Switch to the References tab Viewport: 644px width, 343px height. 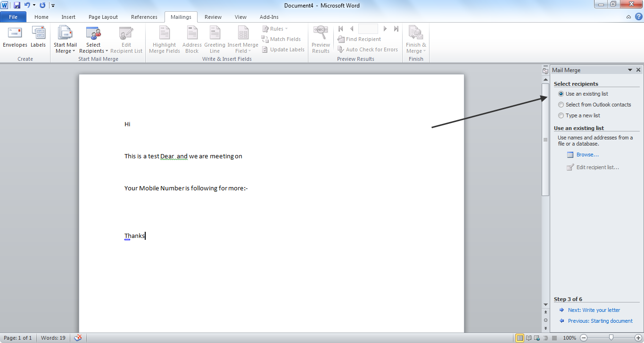point(144,17)
